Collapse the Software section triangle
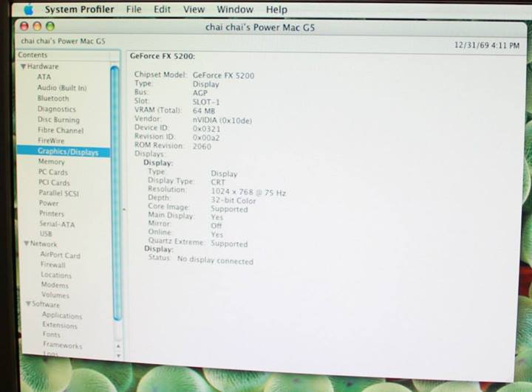 [27, 304]
